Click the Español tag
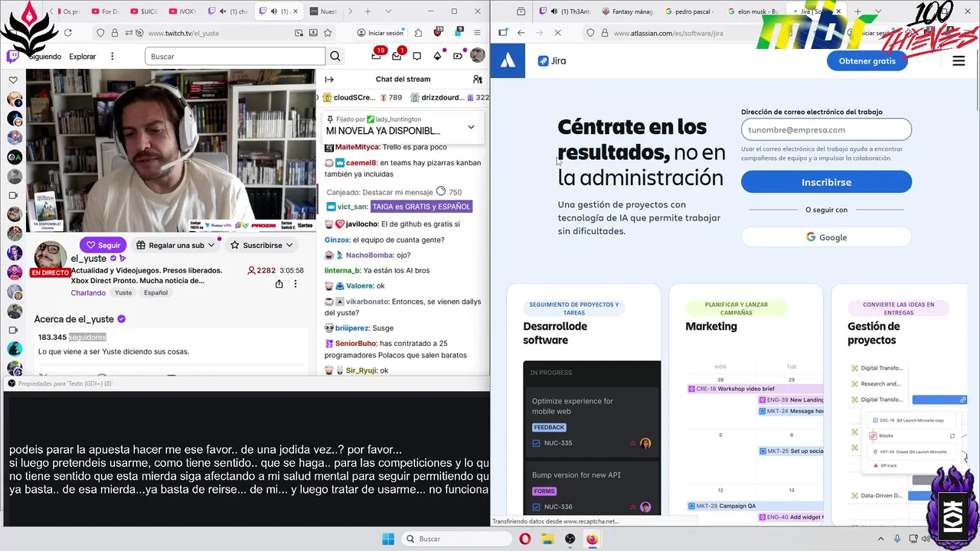Screen dimensions: 980x551 click(x=155, y=292)
